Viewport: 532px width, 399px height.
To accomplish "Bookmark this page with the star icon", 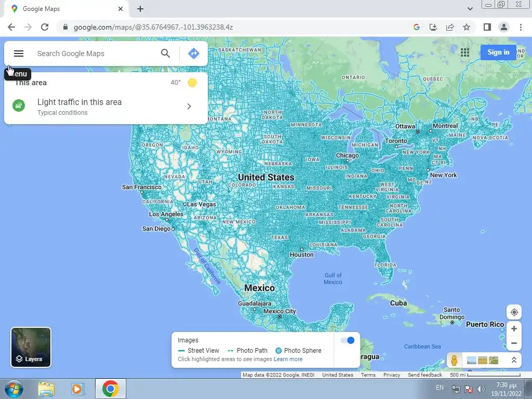I will point(467,27).
